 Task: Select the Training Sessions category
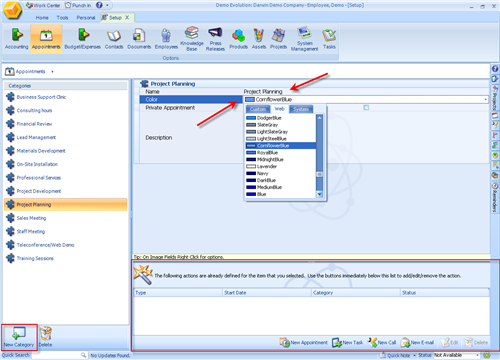pos(35,258)
